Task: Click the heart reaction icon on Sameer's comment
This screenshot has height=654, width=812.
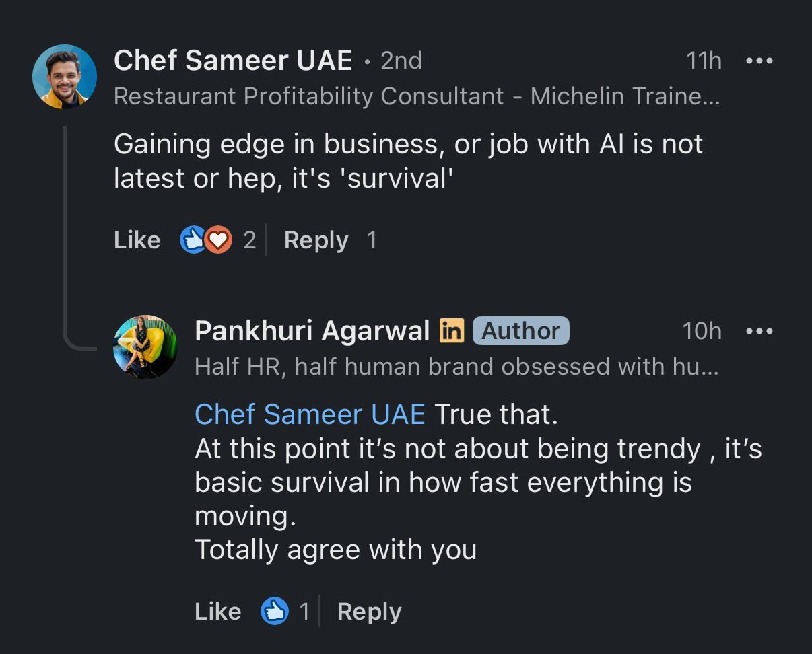Action: tap(218, 240)
